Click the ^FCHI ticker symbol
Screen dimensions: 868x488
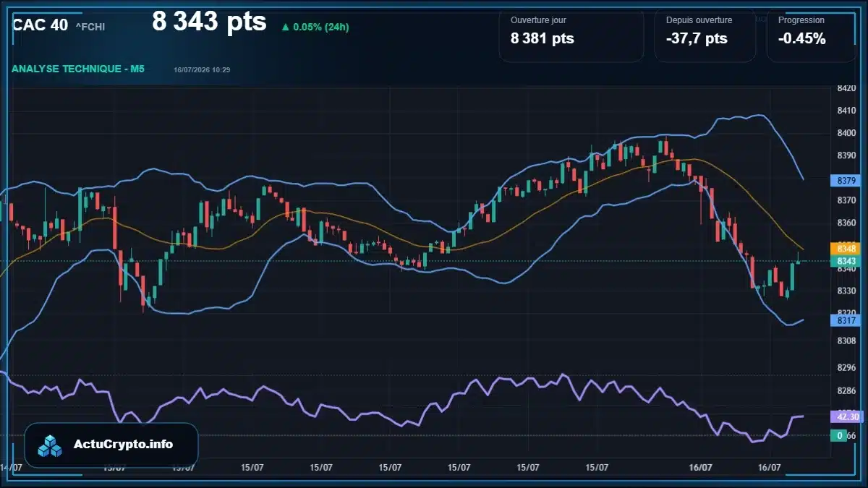[x=90, y=27]
